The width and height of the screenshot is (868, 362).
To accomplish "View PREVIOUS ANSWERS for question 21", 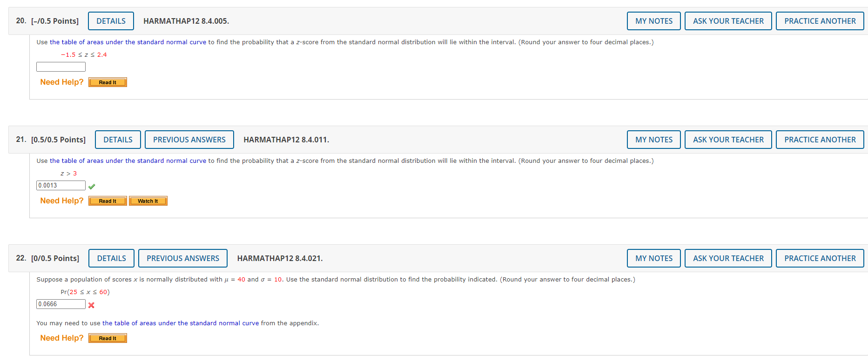I will pyautogui.click(x=189, y=139).
